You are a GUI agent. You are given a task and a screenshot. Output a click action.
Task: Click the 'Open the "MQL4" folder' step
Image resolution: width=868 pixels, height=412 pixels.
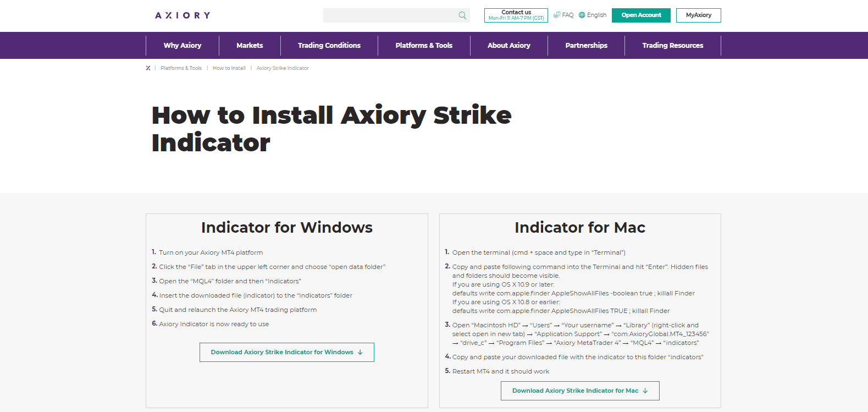[x=230, y=282]
